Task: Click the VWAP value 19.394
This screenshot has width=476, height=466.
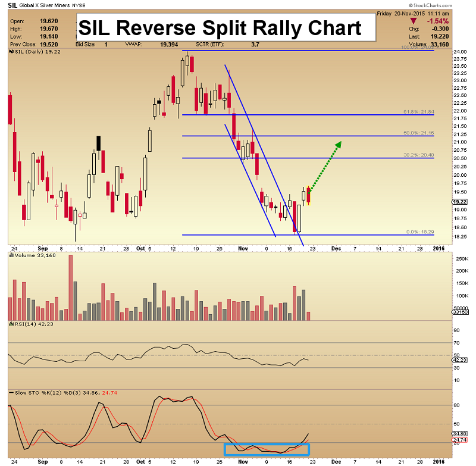Action: [169, 44]
